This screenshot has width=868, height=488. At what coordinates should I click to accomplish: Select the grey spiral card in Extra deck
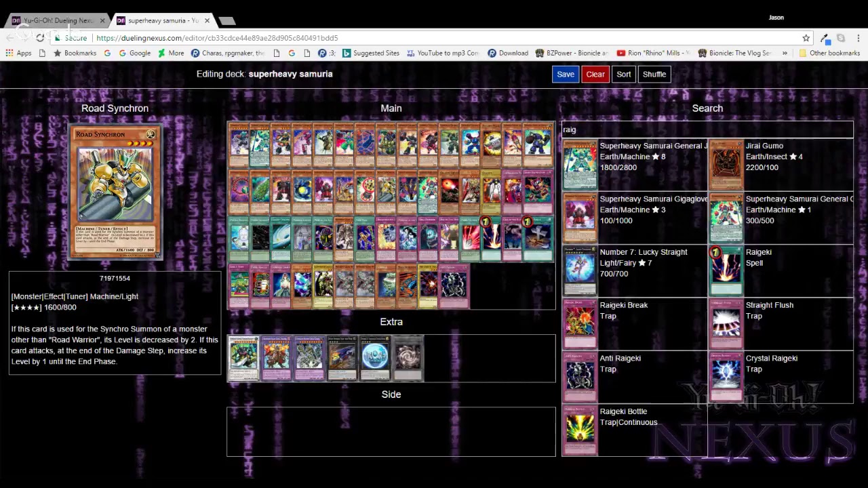408,359
